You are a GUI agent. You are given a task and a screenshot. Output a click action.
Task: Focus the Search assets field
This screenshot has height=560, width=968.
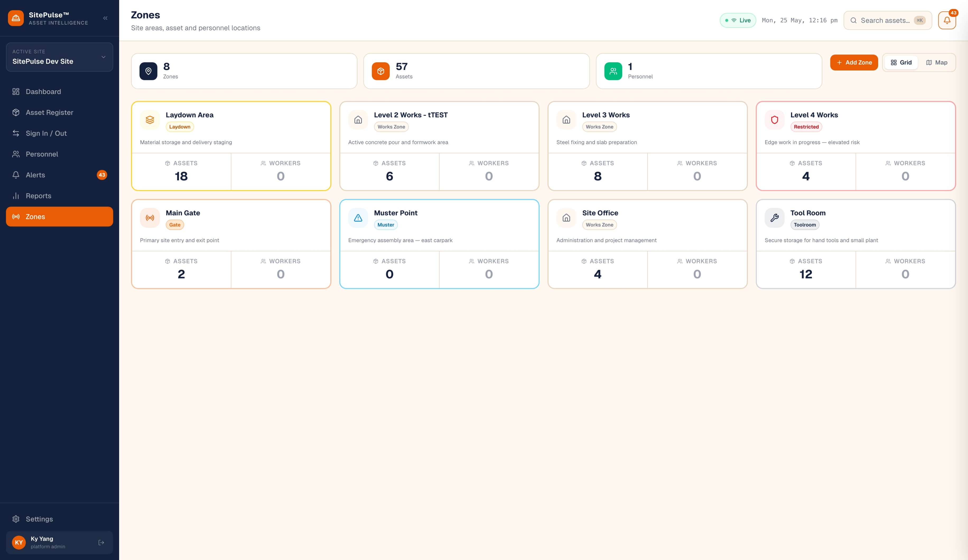coord(887,20)
